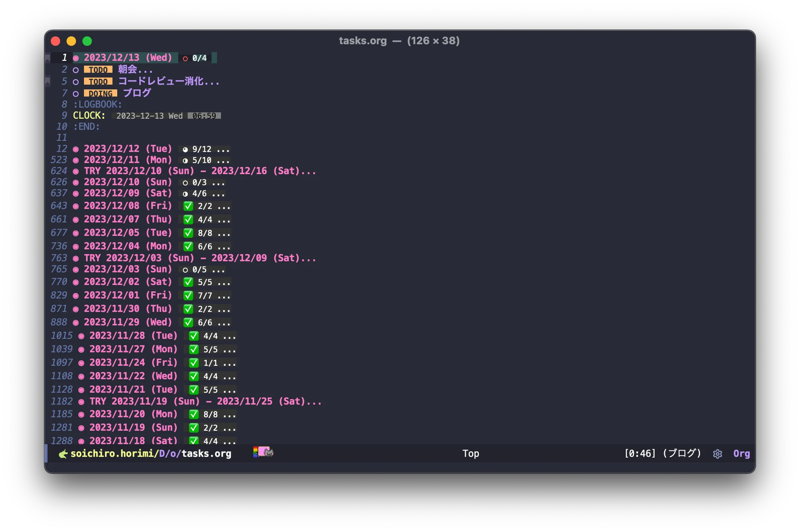Viewport: 800px width, 532px height.
Task: Expand TRY 2023/11/19 (Sun) – 2023/11/25 (Sat) heading
Action: (x=205, y=402)
